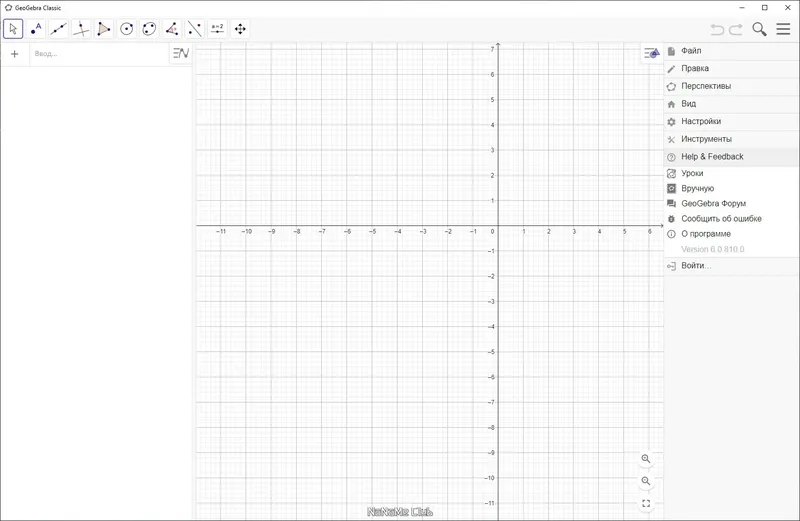
Task: Open the Algebra view style bar
Action: click(181, 53)
